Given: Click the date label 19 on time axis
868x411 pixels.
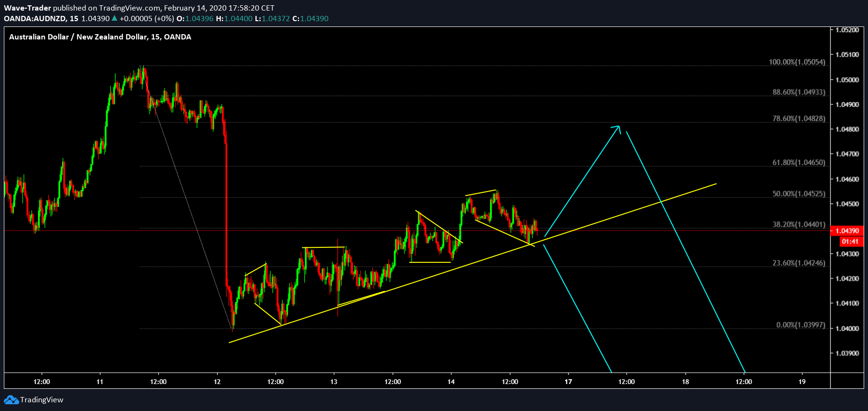Looking at the screenshot, I should coord(802,382).
